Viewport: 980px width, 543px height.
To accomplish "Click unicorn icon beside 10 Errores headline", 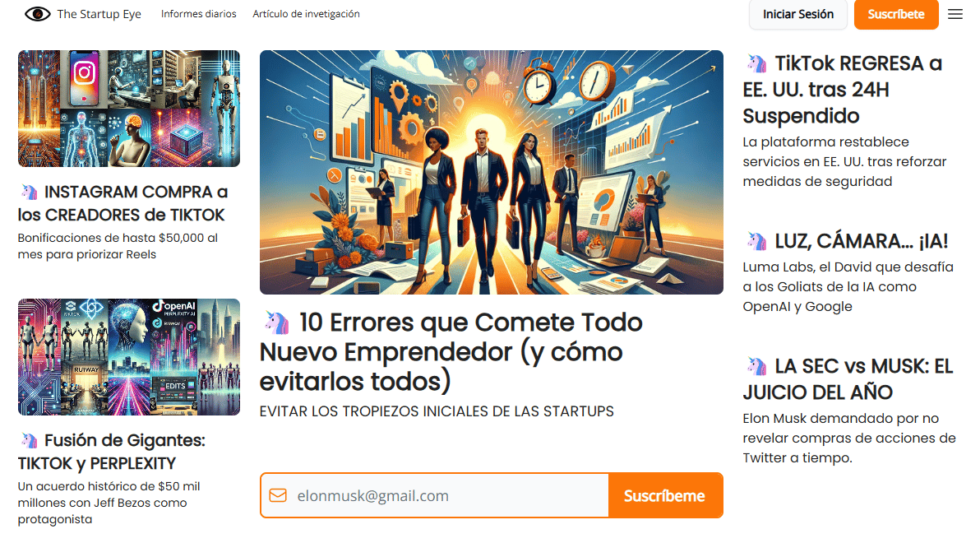I will click(x=276, y=323).
